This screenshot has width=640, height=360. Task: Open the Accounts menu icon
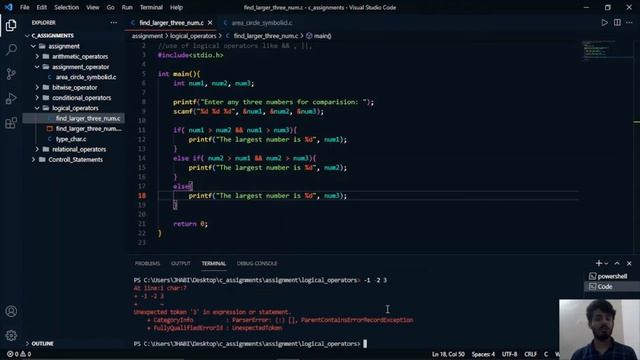(x=11, y=311)
